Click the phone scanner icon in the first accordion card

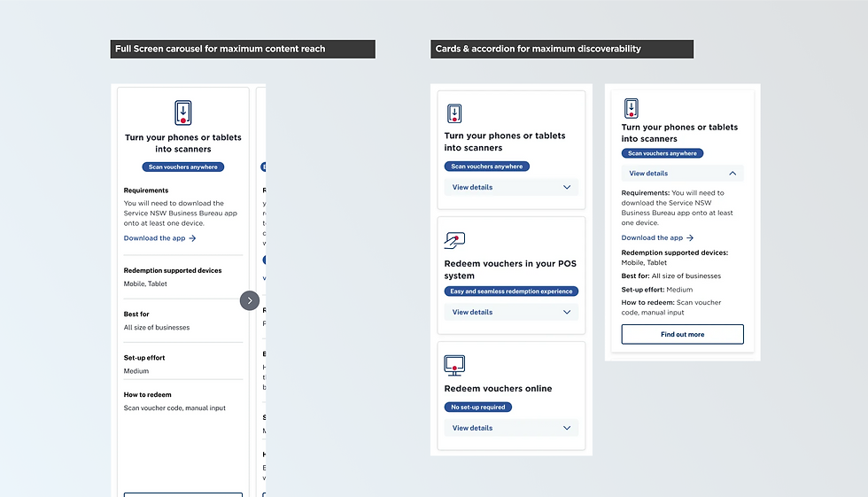[x=454, y=113]
